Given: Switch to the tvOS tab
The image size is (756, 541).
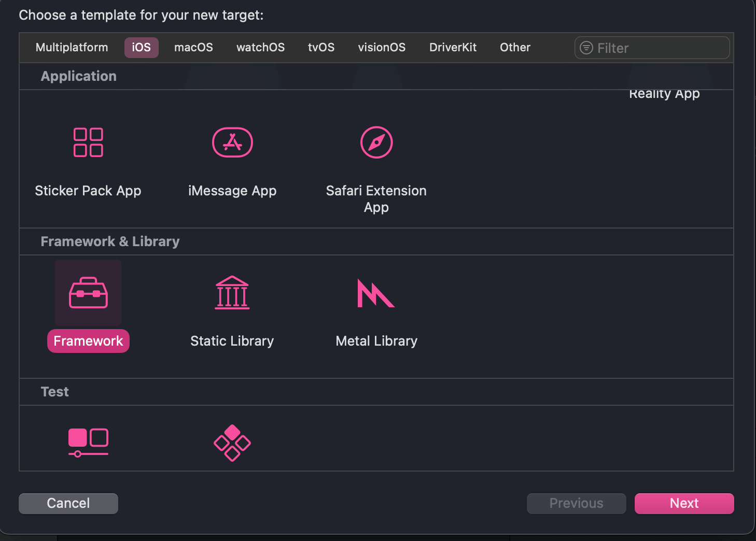Looking at the screenshot, I should 321,47.
